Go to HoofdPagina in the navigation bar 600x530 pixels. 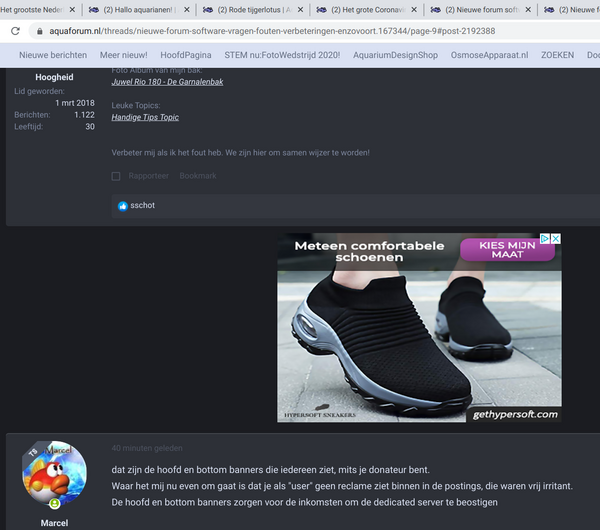(x=185, y=54)
